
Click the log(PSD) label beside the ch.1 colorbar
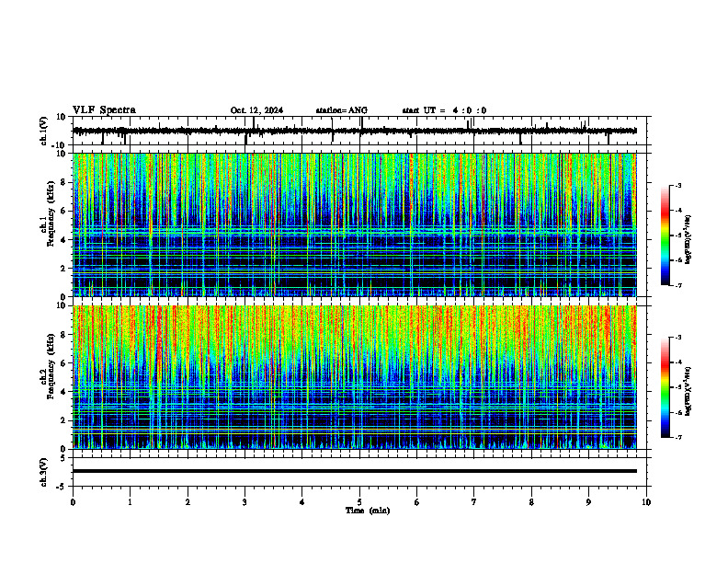click(x=688, y=240)
